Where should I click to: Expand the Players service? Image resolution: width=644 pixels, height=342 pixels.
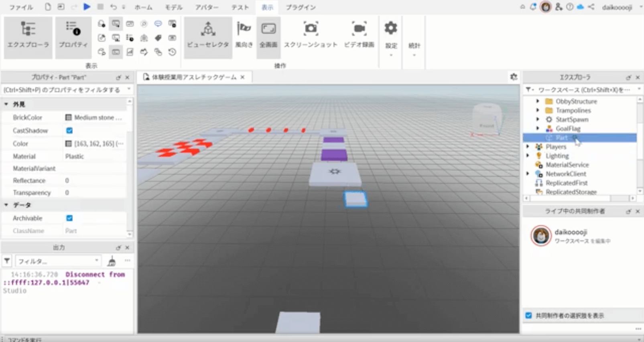528,147
